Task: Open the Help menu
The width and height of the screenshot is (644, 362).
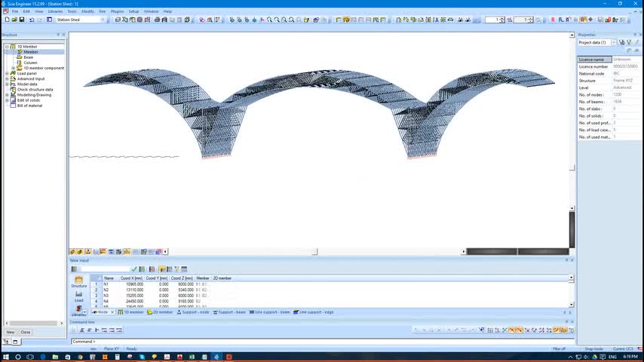Action: tap(167, 11)
